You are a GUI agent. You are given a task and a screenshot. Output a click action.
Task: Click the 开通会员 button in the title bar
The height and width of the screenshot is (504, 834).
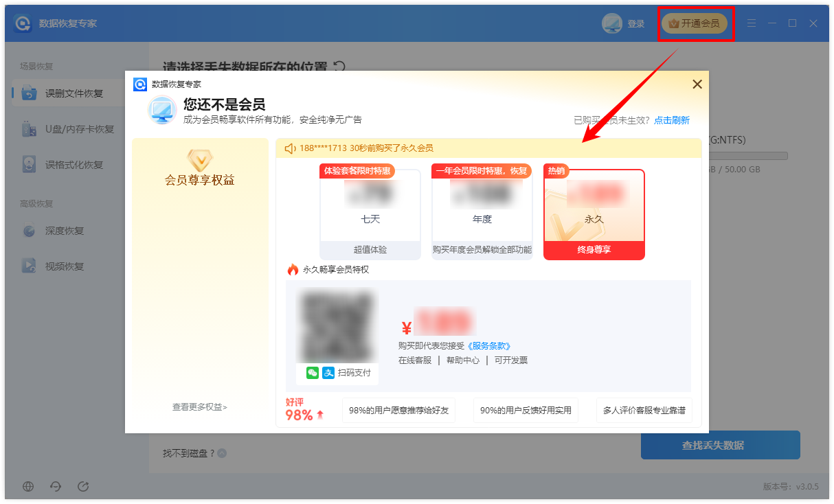tap(695, 23)
